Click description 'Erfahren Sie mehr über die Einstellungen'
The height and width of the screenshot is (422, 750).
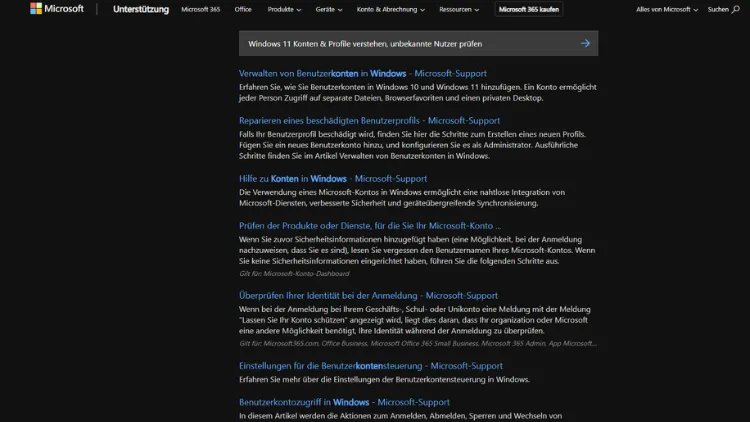(x=384, y=379)
